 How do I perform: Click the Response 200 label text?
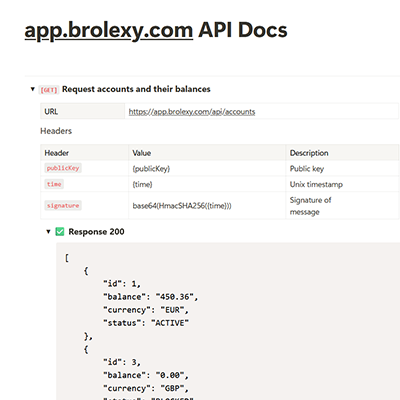pyautogui.click(x=96, y=232)
